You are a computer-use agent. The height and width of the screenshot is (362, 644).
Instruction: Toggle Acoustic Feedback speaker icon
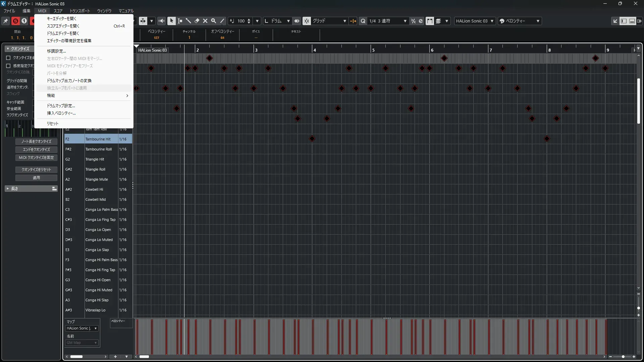tap(161, 21)
